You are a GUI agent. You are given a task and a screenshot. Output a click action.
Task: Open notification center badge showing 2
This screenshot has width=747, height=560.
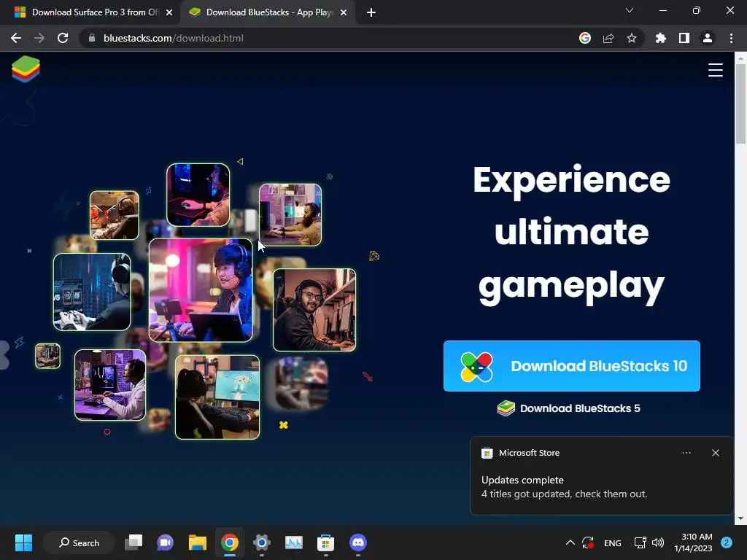coord(727,542)
